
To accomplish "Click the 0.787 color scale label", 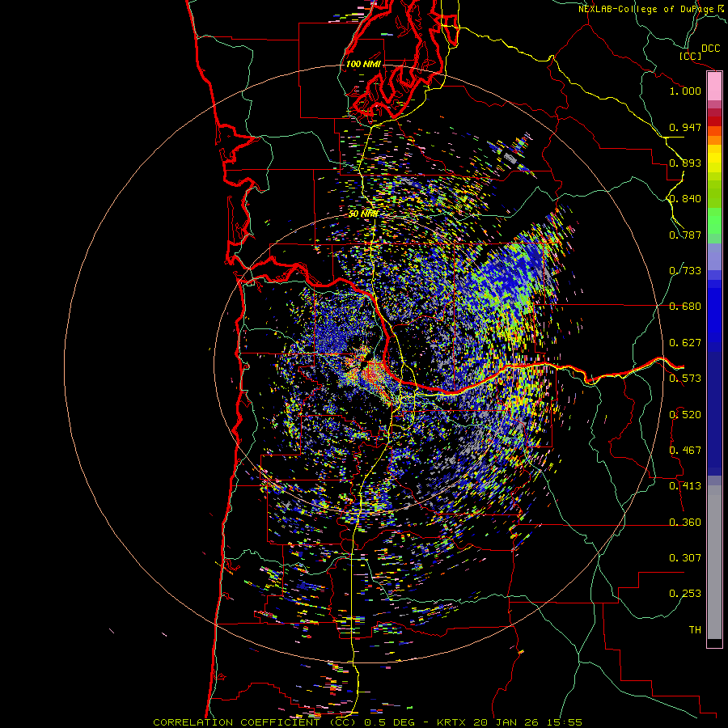I will pos(685,235).
